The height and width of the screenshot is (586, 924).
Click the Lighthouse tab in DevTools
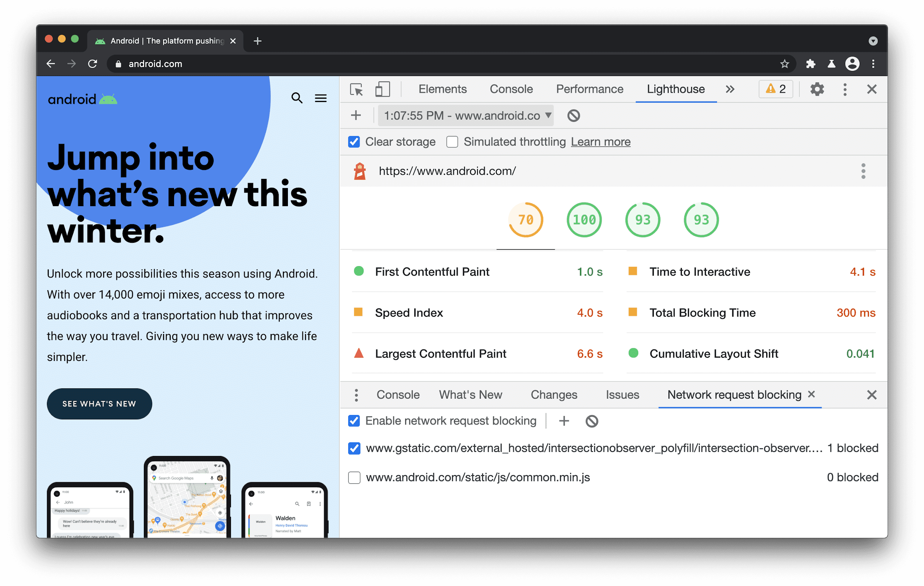676,89
